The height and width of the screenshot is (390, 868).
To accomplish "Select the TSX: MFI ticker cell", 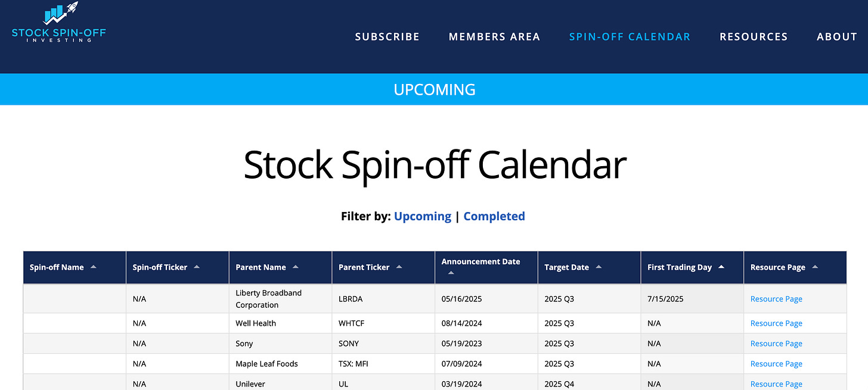I will pos(383,364).
